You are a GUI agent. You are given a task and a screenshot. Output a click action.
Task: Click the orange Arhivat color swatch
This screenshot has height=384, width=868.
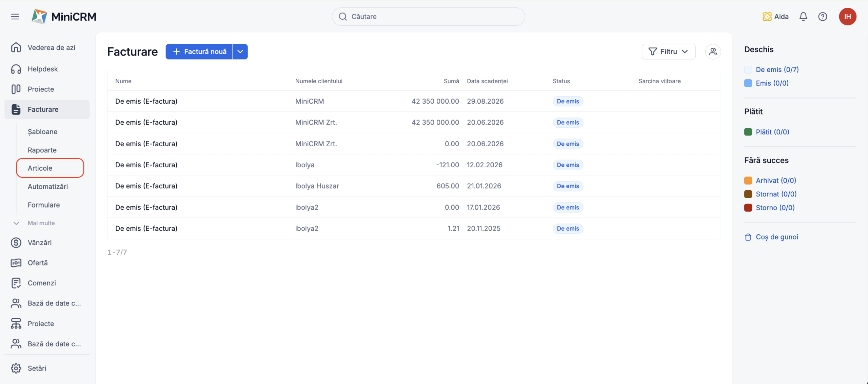pos(748,180)
